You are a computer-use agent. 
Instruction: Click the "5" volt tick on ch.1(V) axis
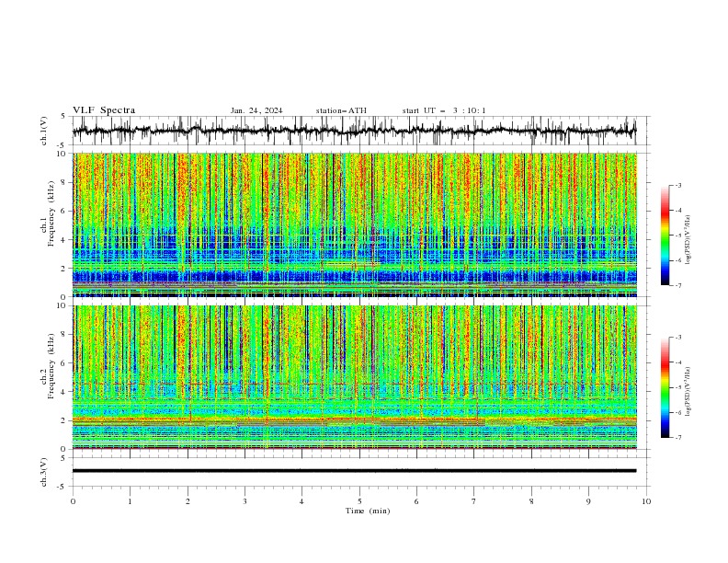pyautogui.click(x=63, y=117)
